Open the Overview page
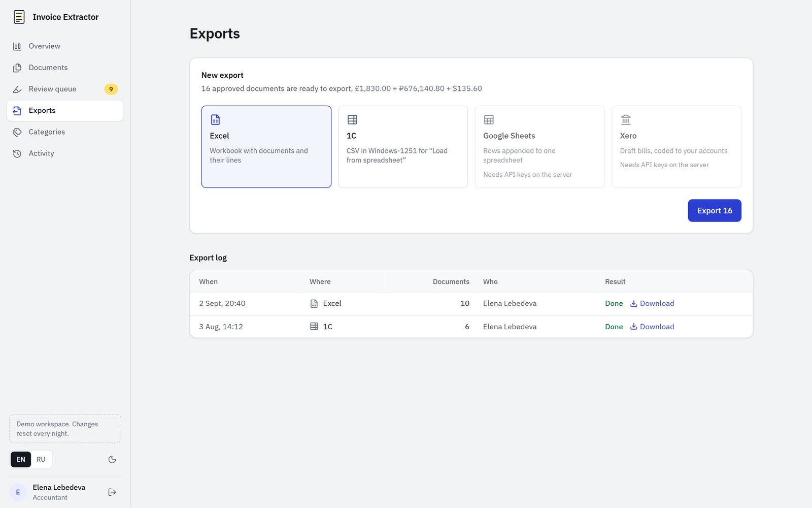Image resolution: width=812 pixels, height=508 pixels. click(x=65, y=46)
